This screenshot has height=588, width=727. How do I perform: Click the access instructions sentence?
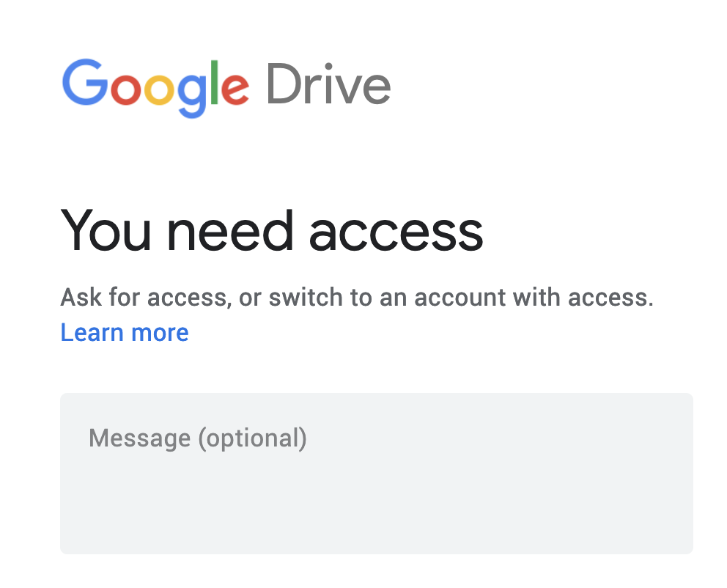coord(357,297)
